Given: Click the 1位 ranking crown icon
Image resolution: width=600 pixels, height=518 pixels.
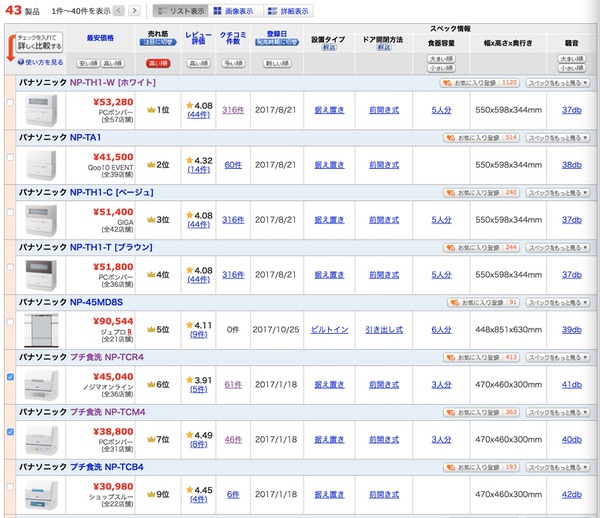Looking at the screenshot, I should 151,110.
